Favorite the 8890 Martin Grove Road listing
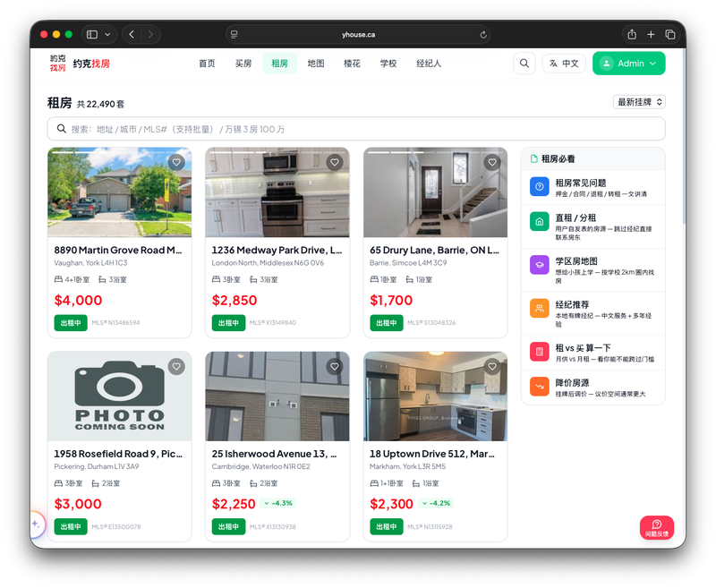This screenshot has height=588, width=716. (176, 162)
